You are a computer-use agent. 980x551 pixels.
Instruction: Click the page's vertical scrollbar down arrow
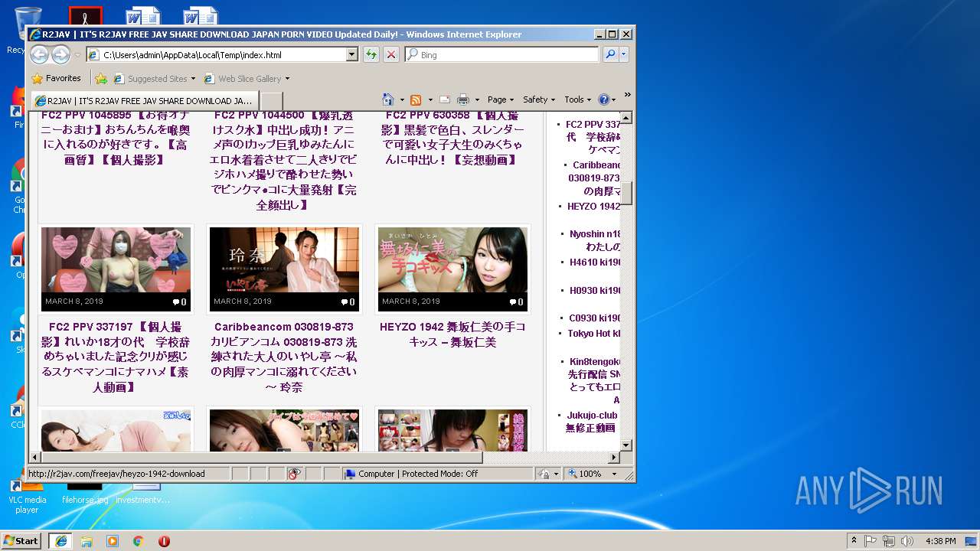point(626,445)
